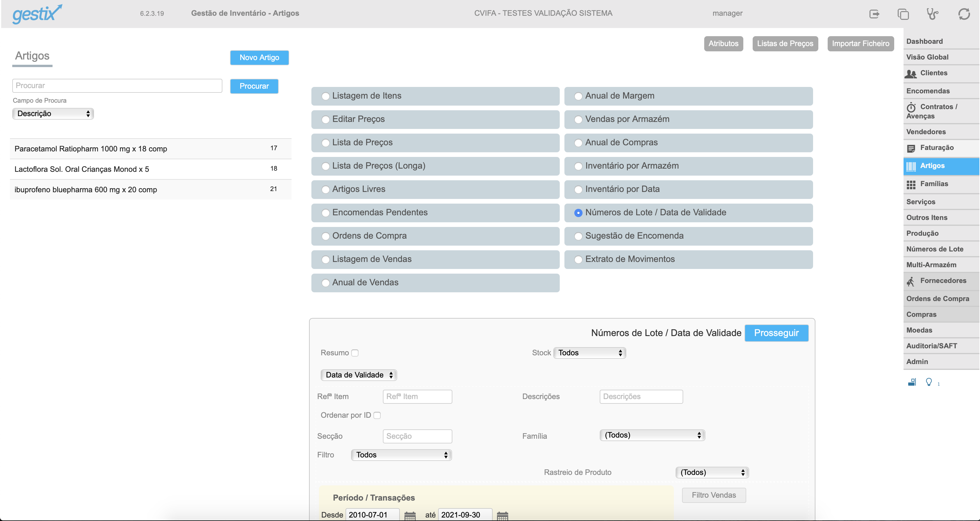Open the Campo de Procura Descrição dropdown

(x=53, y=114)
